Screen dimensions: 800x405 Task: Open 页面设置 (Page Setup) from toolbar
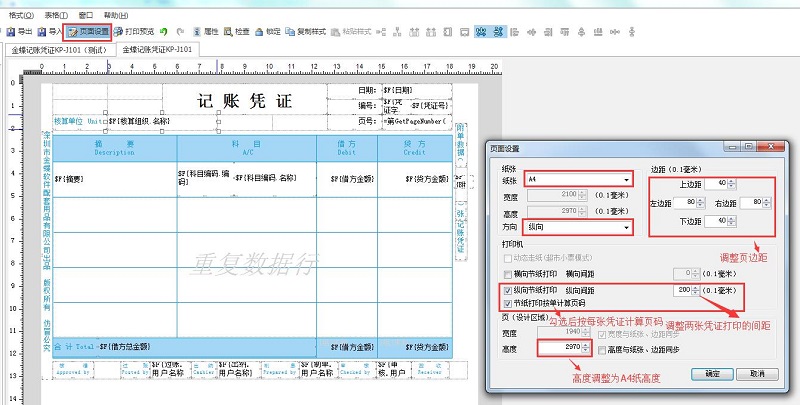pos(90,32)
